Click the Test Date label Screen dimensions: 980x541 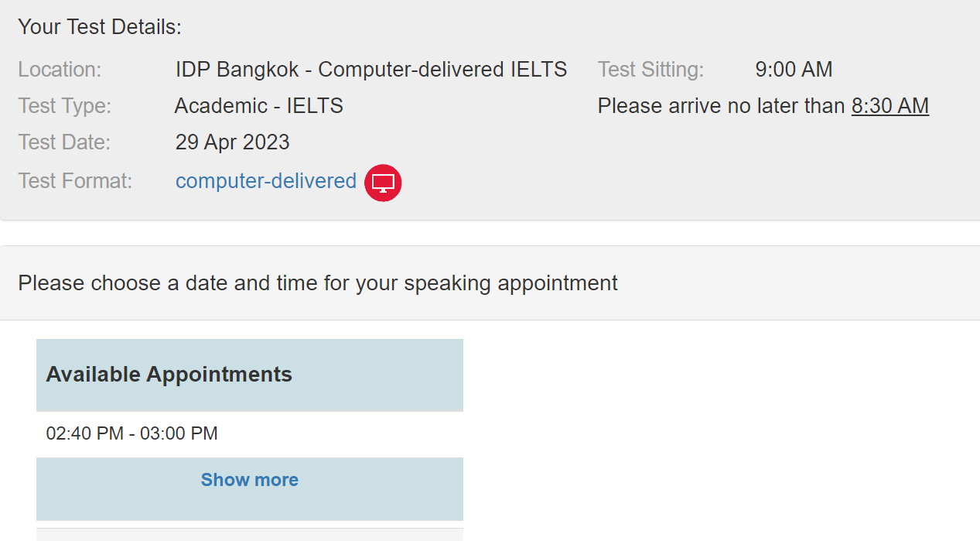pyautogui.click(x=64, y=142)
